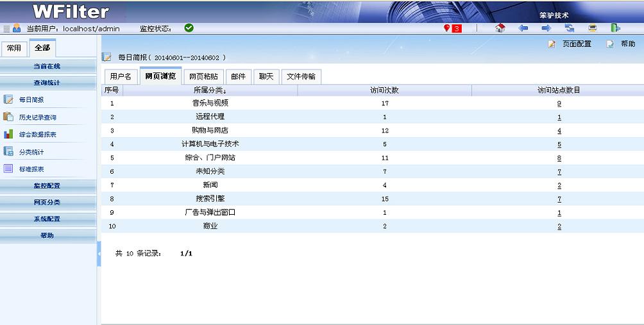644x325 pixels.
Task: Open the 页面配置 link
Action: 576,44
